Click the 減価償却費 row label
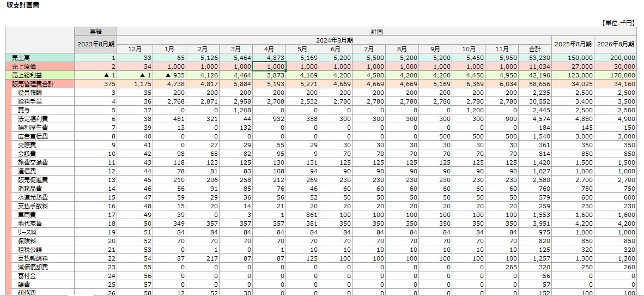Viewport: 644px width, 296px height. (42, 267)
